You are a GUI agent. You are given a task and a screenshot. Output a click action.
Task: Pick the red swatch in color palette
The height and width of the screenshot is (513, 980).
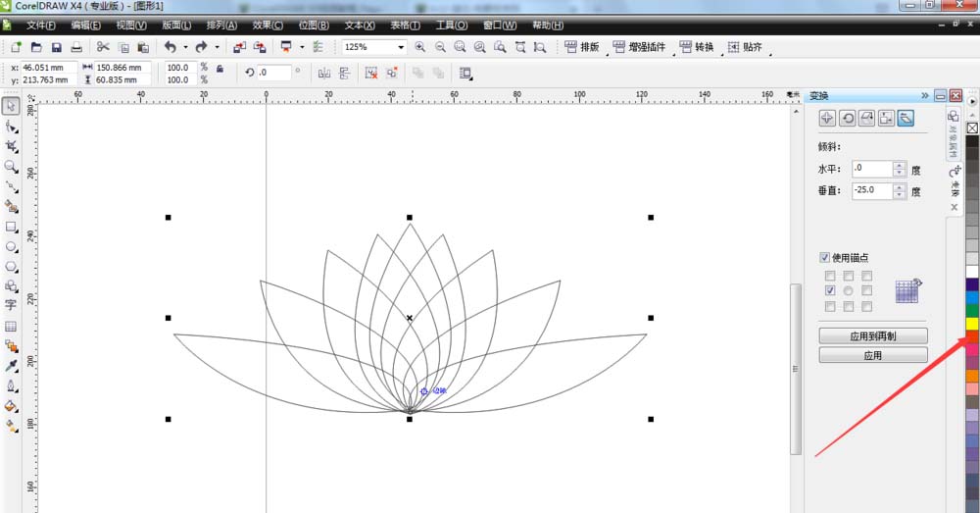pyautogui.click(x=972, y=336)
